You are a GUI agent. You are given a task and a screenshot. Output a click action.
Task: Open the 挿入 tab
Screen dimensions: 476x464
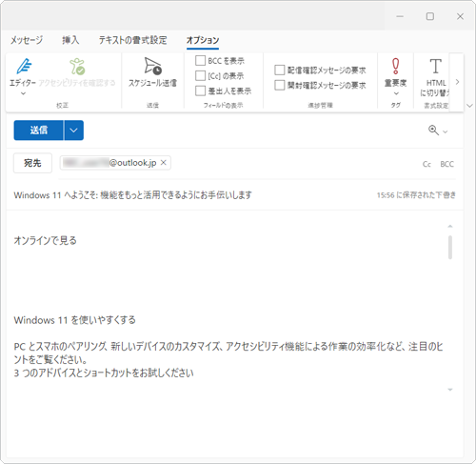[x=70, y=40]
